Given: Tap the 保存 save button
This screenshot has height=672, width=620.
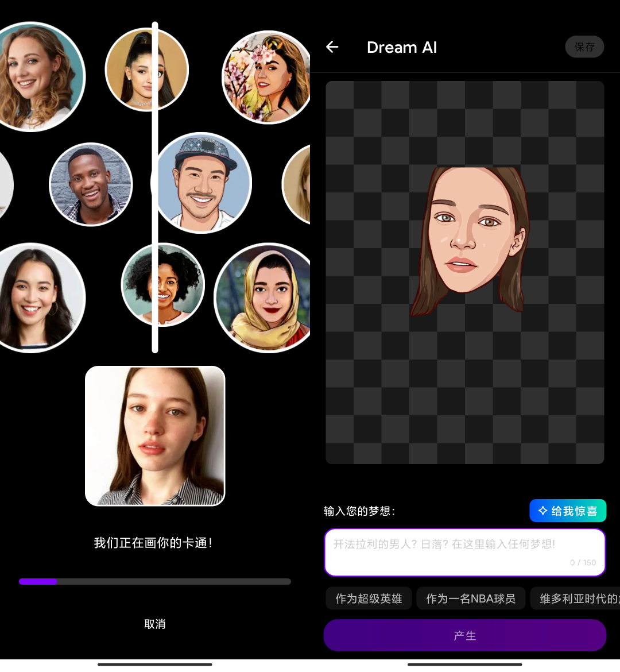Looking at the screenshot, I should tap(584, 47).
